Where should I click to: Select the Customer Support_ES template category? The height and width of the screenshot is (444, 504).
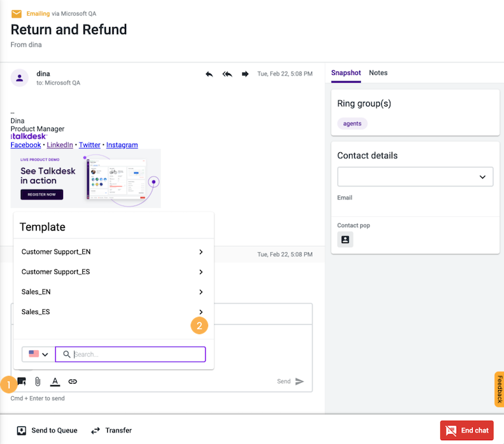[112, 272]
